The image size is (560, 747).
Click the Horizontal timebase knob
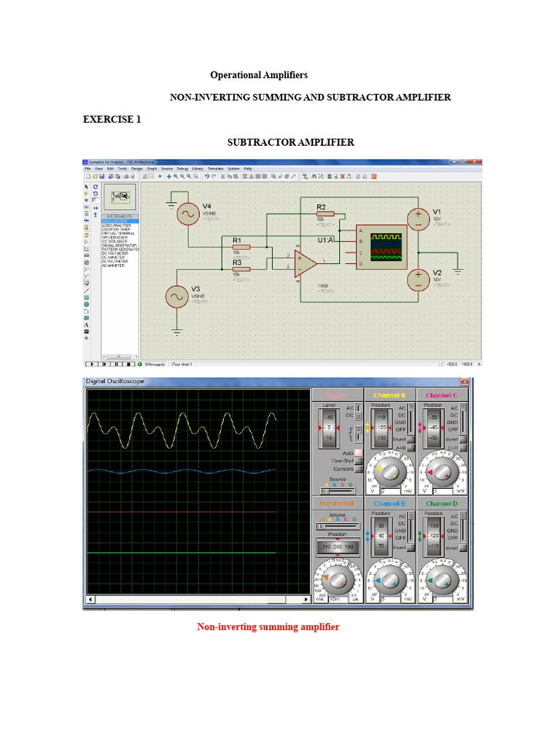[x=338, y=580]
